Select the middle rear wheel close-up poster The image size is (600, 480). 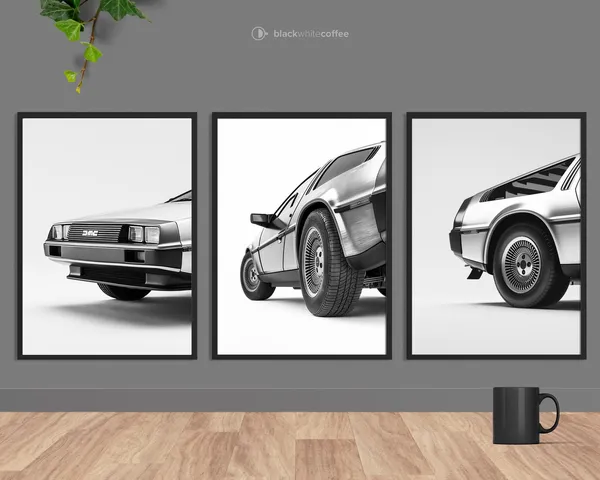[x=302, y=236]
